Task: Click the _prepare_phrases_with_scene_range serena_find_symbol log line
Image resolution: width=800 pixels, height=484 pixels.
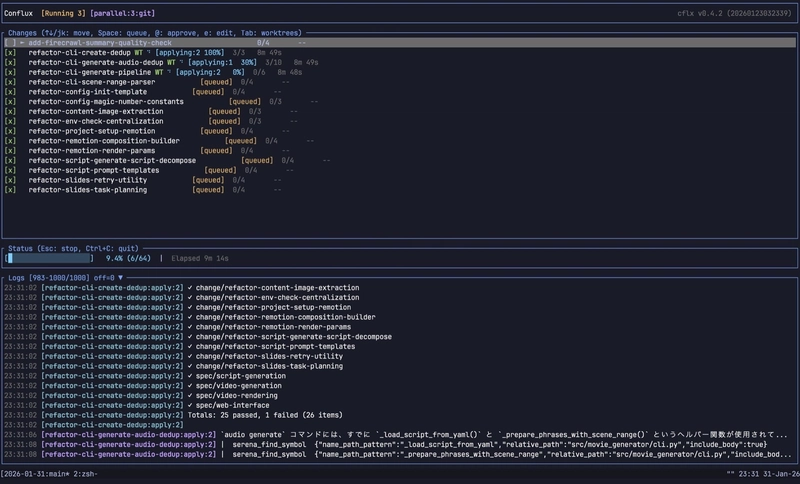Action: click(x=398, y=454)
